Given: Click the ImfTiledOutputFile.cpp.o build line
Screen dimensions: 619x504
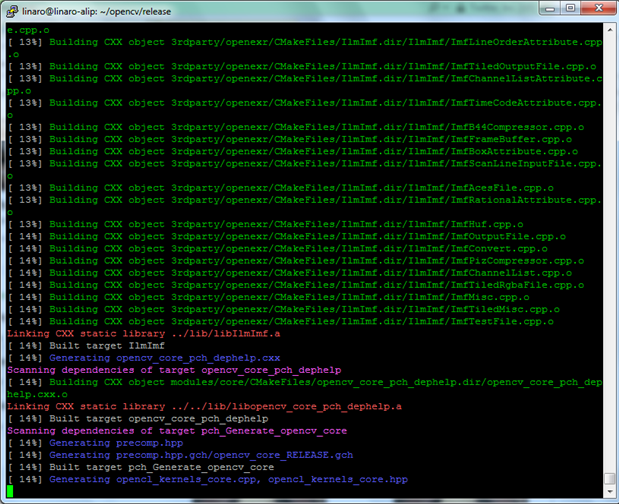Looking at the screenshot, I should [x=302, y=67].
